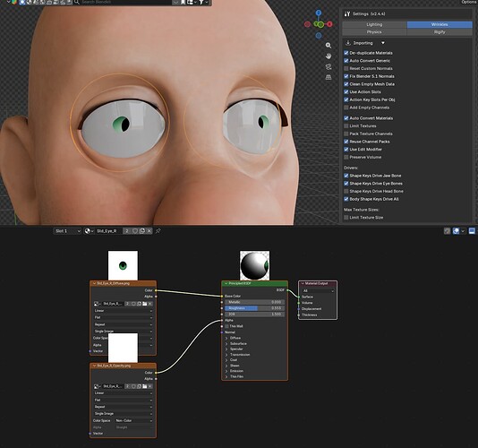Uncheck De-duplicate Materials option
The width and height of the screenshot is (478, 448).
tap(346, 53)
